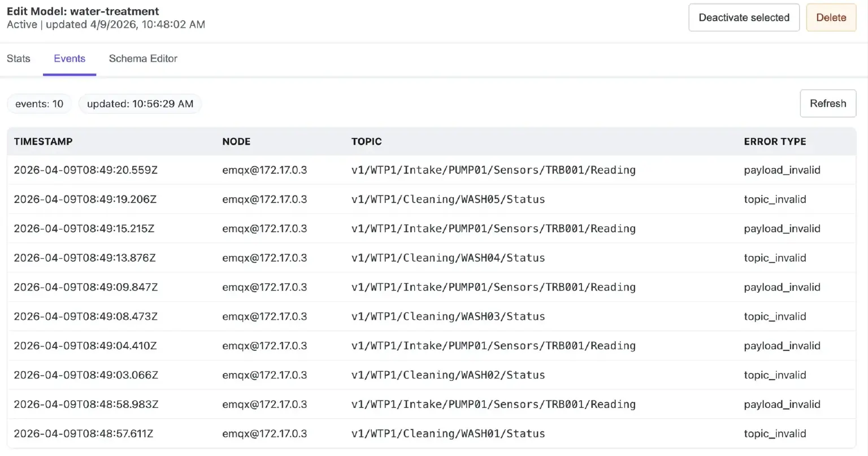Image resolution: width=868 pixels, height=456 pixels.
Task: Click payload_invalid in the 08:49:20.559Z row
Action: click(x=782, y=170)
